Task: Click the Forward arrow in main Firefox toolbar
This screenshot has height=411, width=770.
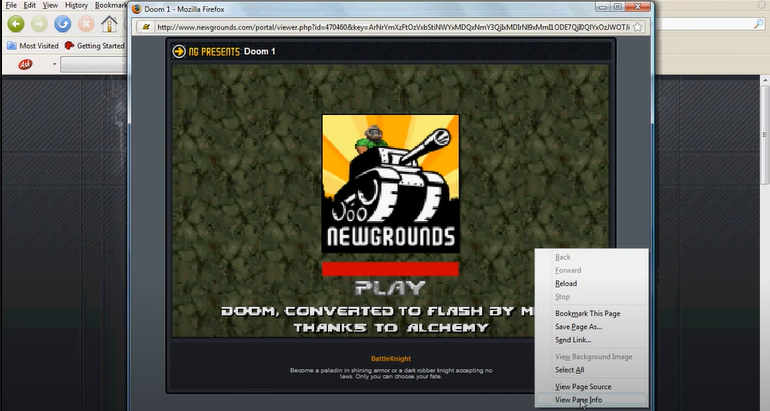Action: click(39, 24)
